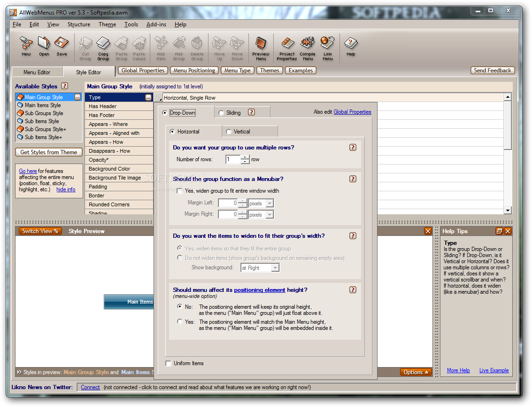Click the Number of rows input field

point(233,159)
